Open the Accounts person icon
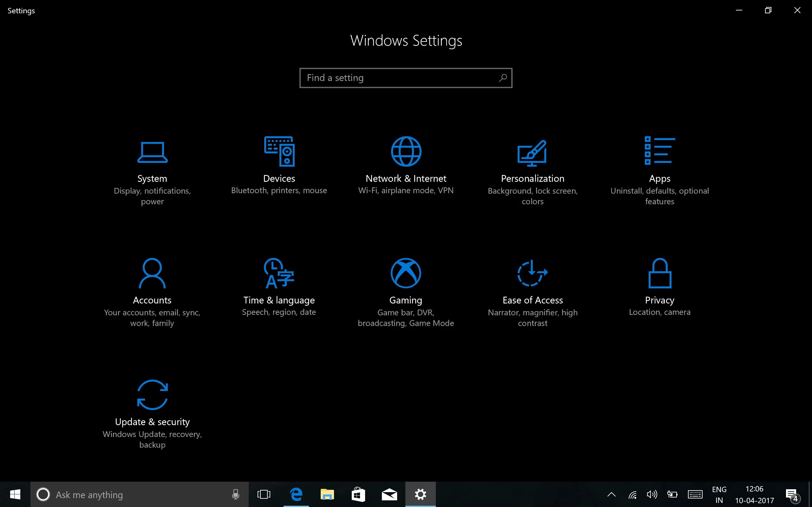This screenshot has height=507, width=812. pos(152,273)
